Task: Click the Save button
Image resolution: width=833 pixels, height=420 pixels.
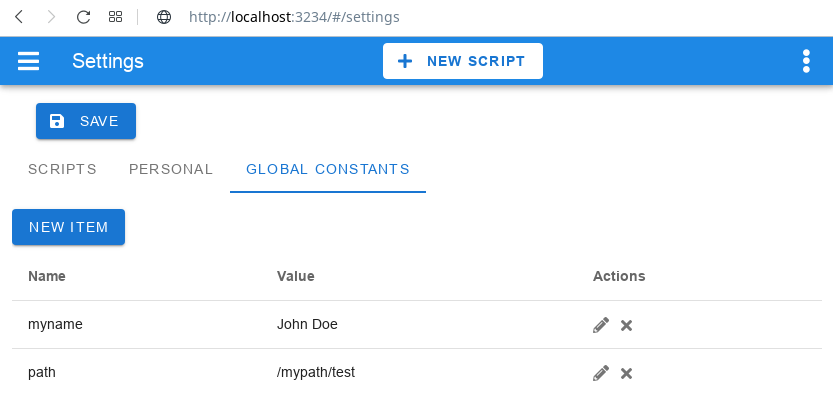Action: pos(86,121)
